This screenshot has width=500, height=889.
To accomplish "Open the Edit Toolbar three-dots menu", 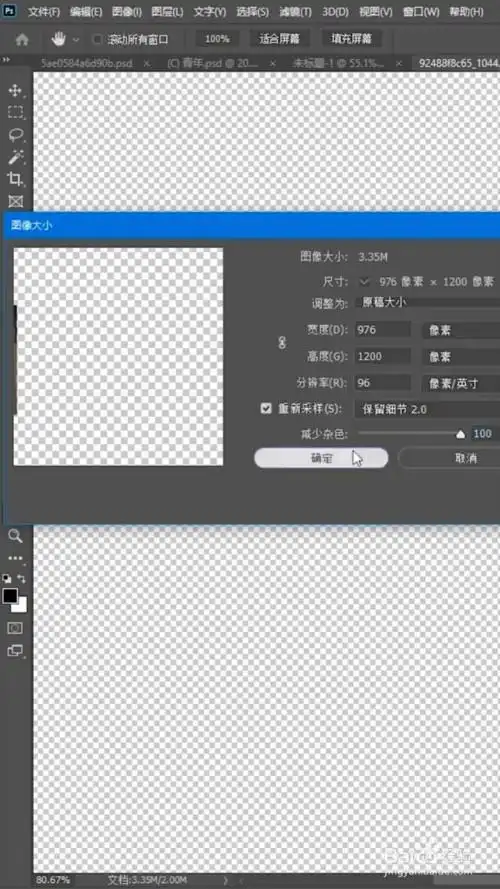I will [x=15, y=558].
